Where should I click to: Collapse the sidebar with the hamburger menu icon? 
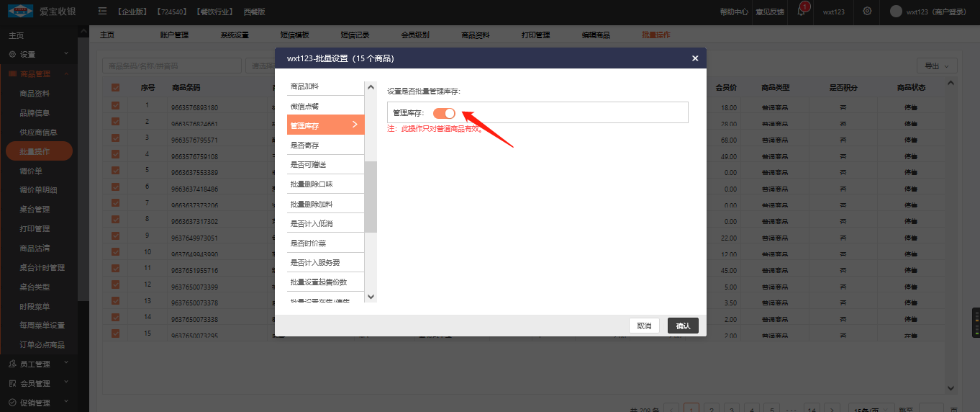coord(102,12)
